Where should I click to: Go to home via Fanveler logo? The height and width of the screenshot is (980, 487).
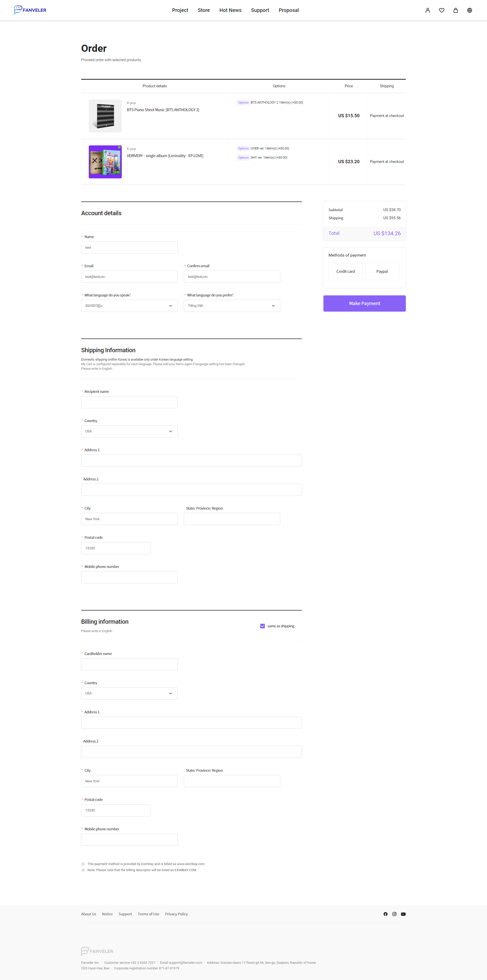[30, 10]
